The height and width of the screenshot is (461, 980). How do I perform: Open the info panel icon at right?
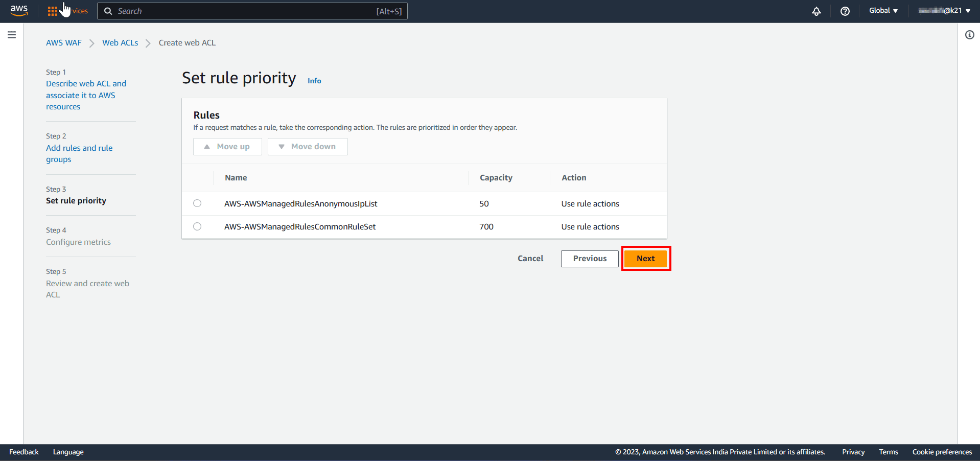click(x=969, y=35)
